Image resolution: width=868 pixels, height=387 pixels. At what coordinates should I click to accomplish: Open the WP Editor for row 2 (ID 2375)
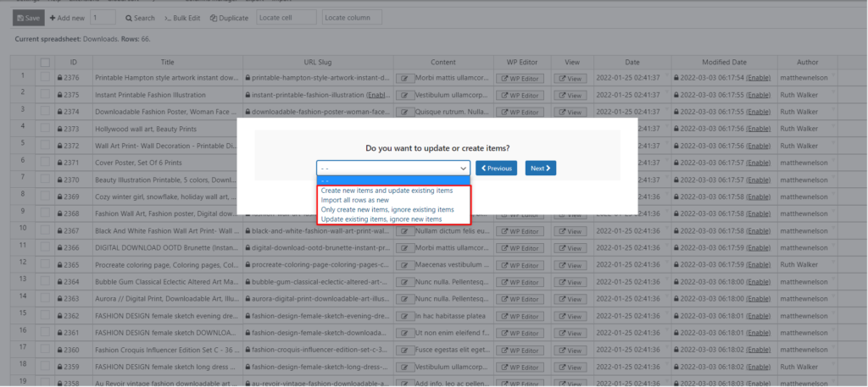pos(520,95)
